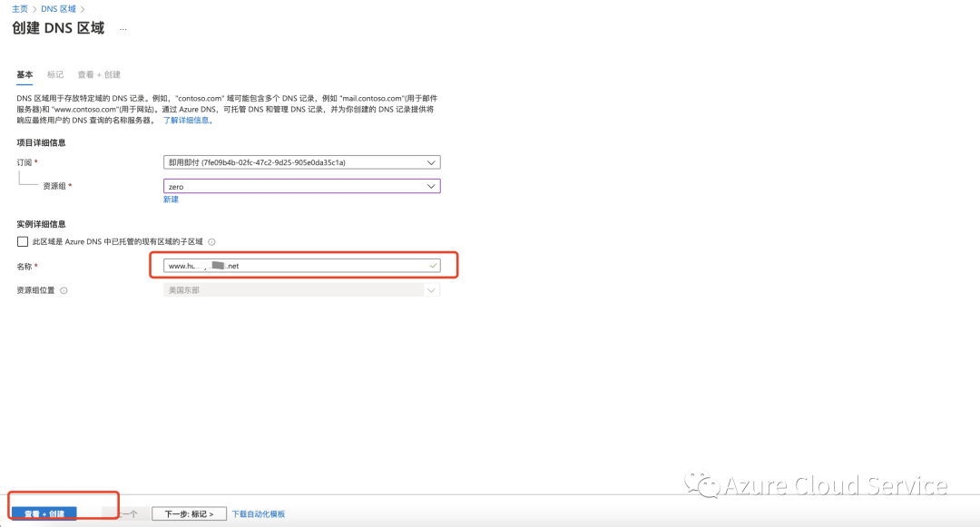The width and height of the screenshot is (980, 527).
Task: Open the 主页 breadcrumb link
Action: tap(20, 9)
